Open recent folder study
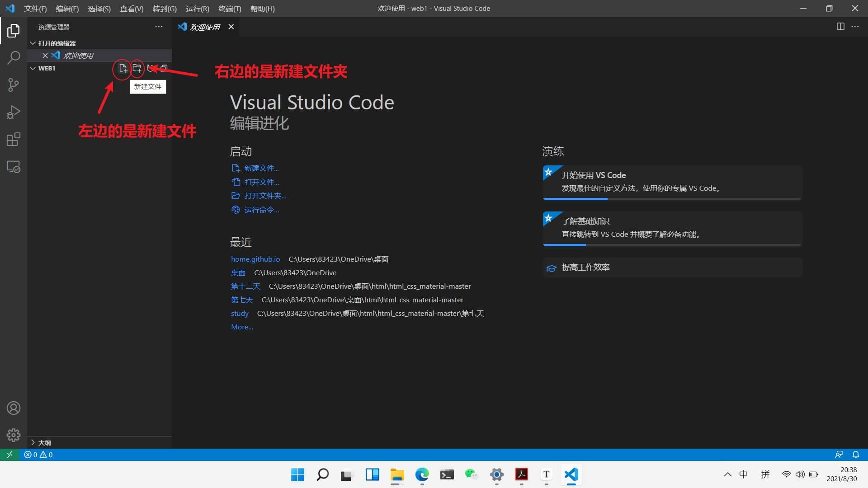The width and height of the screenshot is (868, 488). (x=240, y=313)
